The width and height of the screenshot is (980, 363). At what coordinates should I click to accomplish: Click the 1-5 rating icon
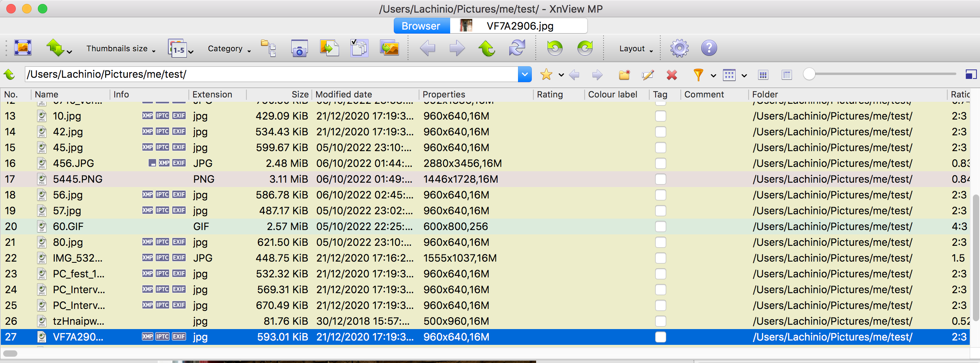click(177, 48)
